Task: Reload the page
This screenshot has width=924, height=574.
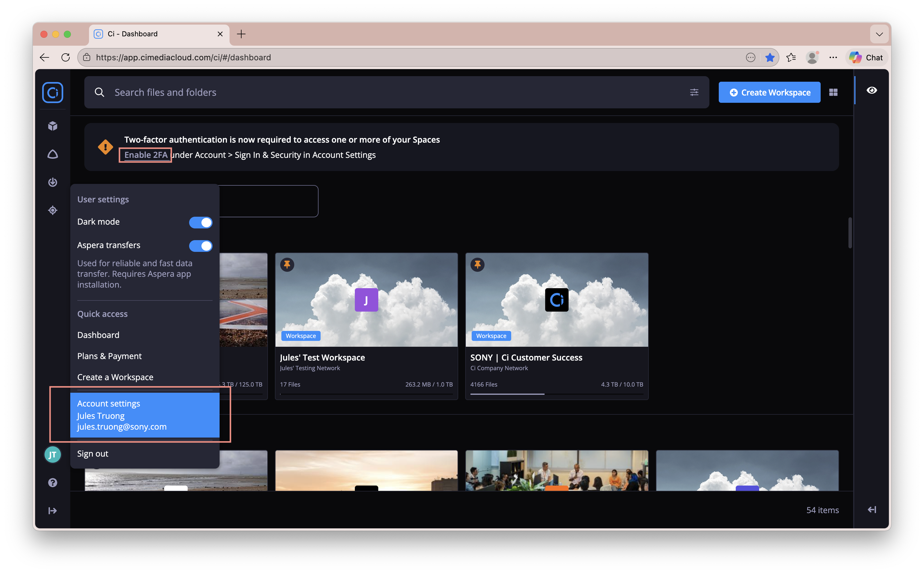Action: pos(65,57)
